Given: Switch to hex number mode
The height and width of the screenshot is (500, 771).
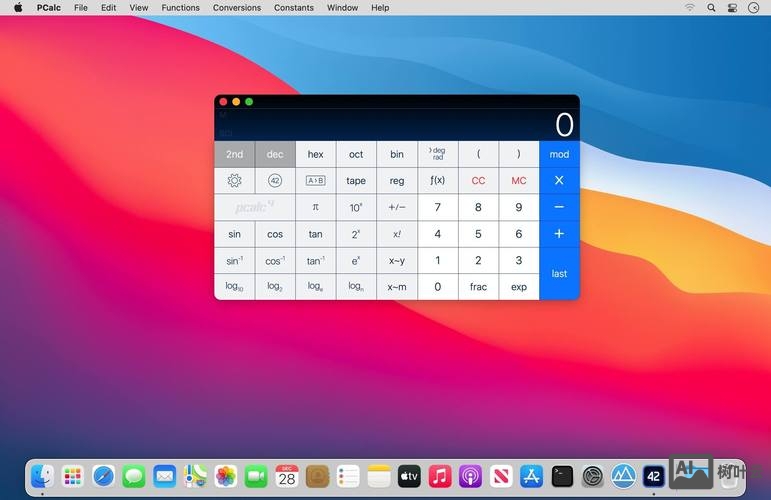Looking at the screenshot, I should (x=315, y=154).
